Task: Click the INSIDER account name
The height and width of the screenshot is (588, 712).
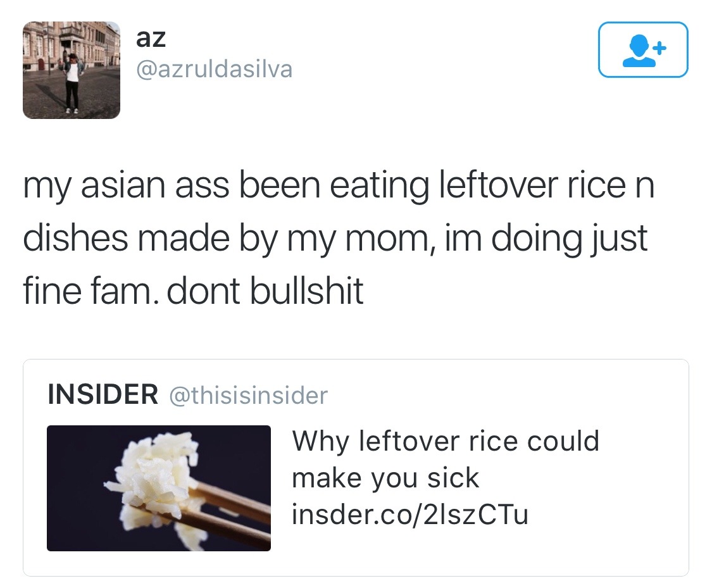Action: tap(103, 394)
